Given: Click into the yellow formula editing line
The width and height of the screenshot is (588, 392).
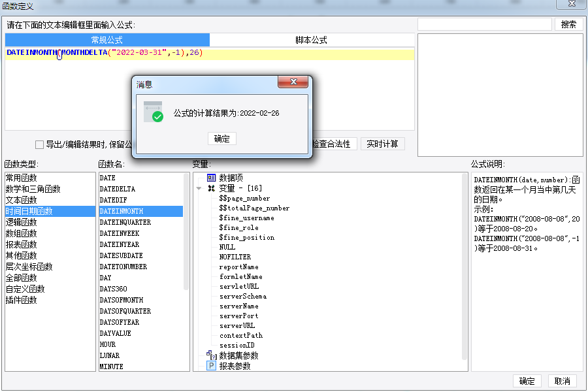Looking at the screenshot, I should [210, 54].
